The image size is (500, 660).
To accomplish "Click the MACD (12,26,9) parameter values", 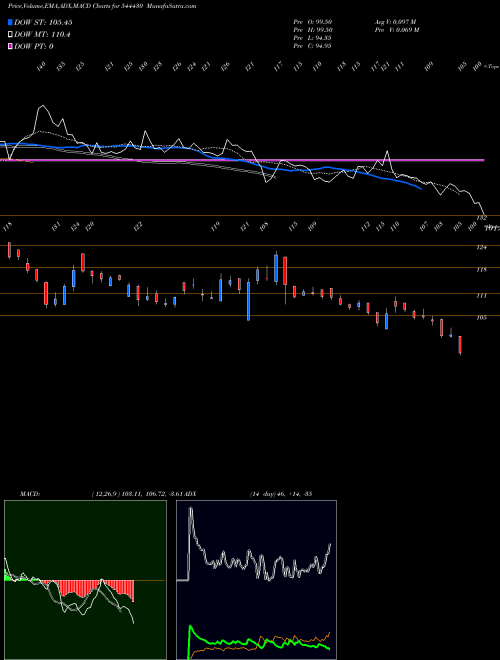I will click(137, 493).
